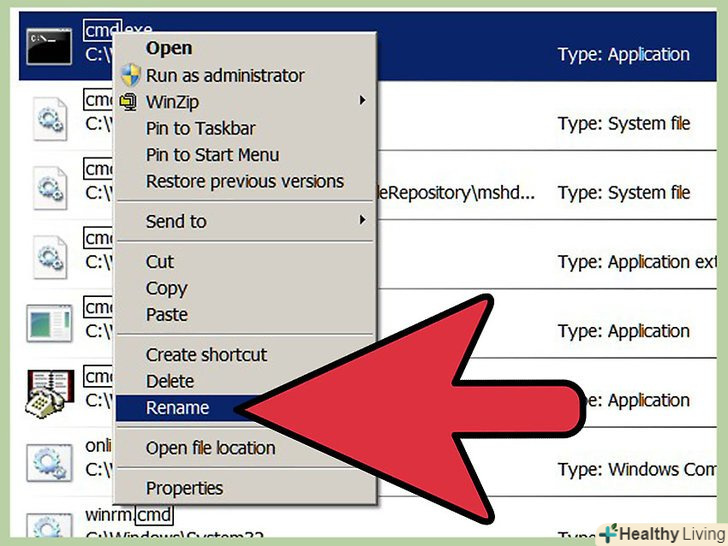This screenshot has width=728, height=546.
Task: Choose Restore previous versions
Action: 245,182
